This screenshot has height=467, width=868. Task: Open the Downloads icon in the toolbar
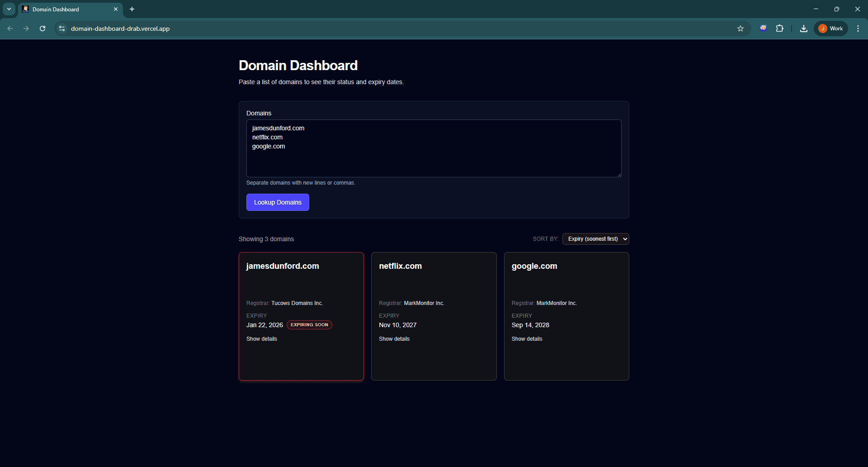click(x=803, y=28)
